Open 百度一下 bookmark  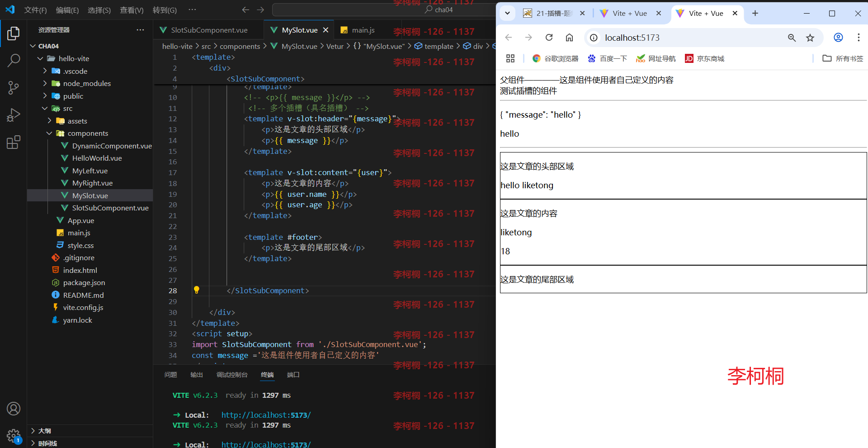pyautogui.click(x=607, y=58)
